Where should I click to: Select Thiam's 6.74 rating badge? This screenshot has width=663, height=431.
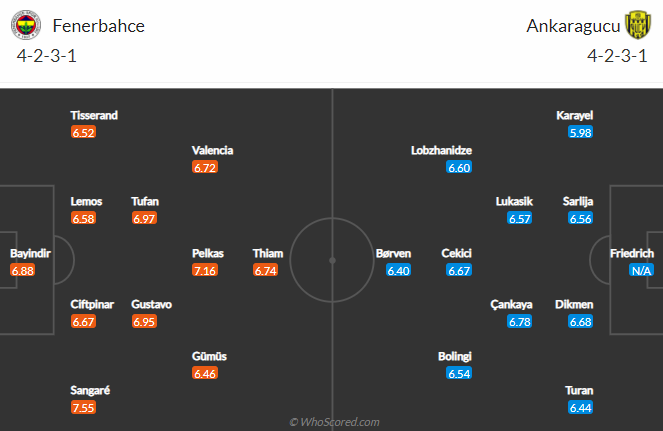point(266,270)
